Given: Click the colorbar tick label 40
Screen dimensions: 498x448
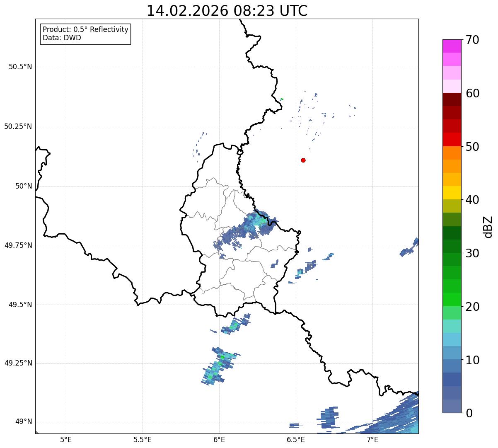Looking at the screenshot, I should coord(472,200).
